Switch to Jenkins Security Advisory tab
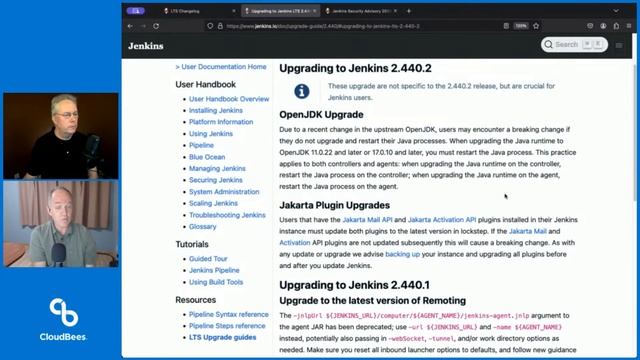The width and height of the screenshot is (640, 360). [361, 11]
